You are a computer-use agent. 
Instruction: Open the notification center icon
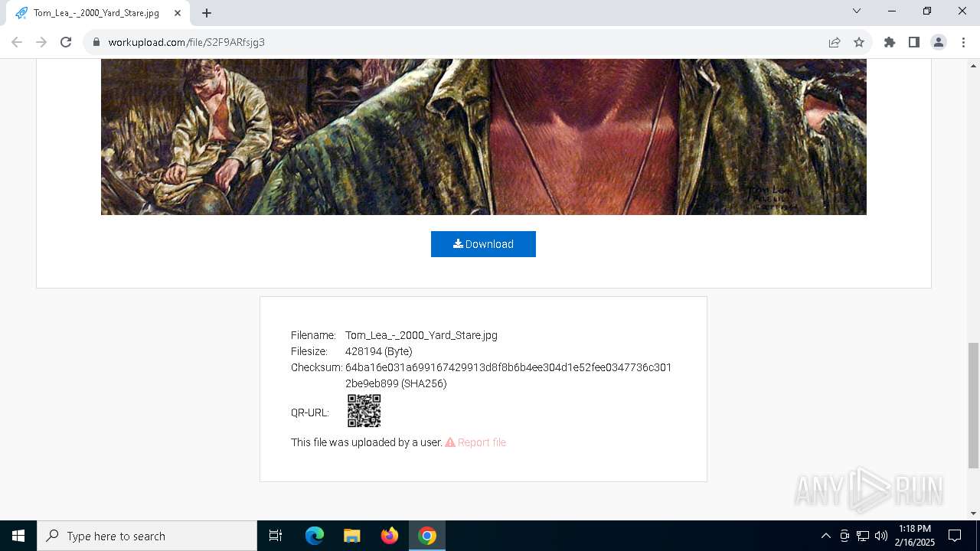955,536
